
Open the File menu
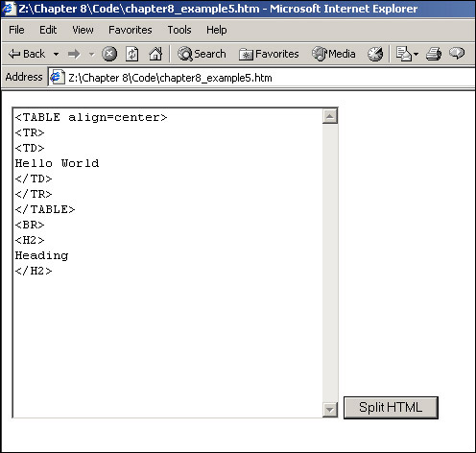tap(16, 30)
